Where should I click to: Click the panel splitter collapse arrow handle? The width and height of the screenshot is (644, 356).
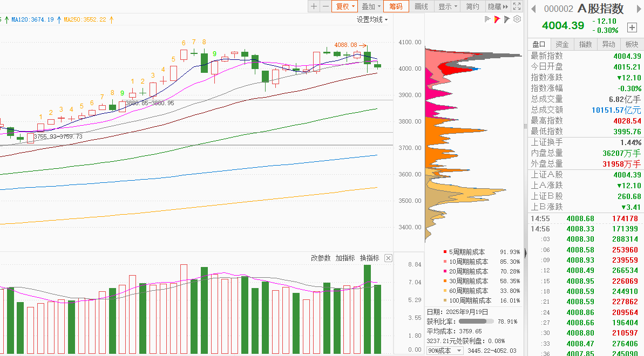pyautogui.click(x=525, y=253)
